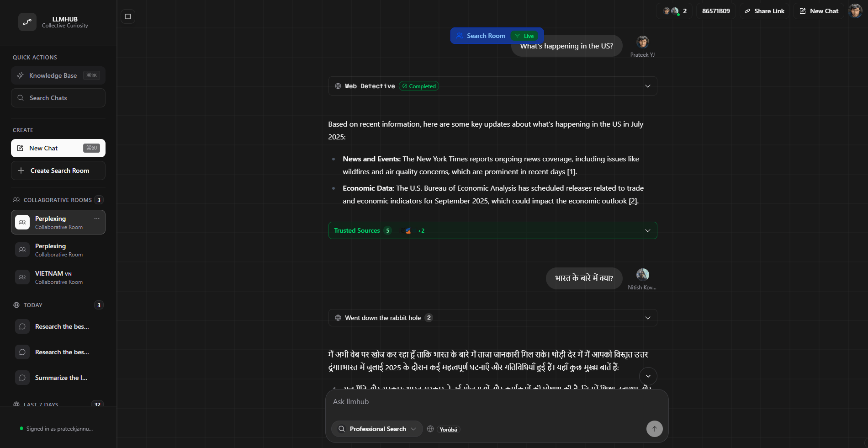The height and width of the screenshot is (448, 868).
Task: Expand the Trusted Sources panel
Action: tap(492, 230)
